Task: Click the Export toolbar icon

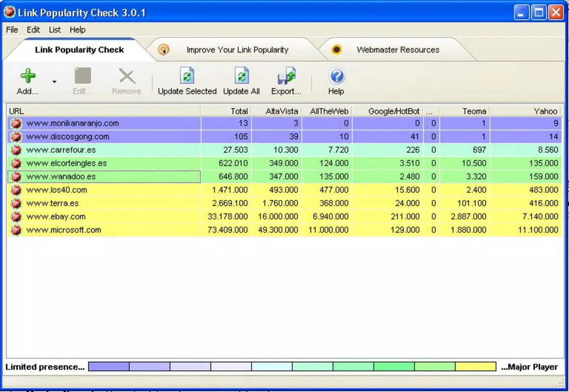Action: [x=286, y=75]
